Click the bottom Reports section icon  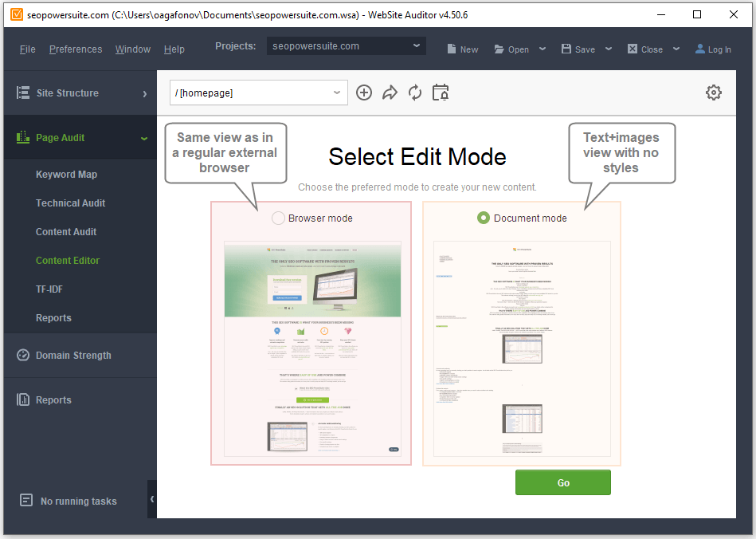coord(22,399)
